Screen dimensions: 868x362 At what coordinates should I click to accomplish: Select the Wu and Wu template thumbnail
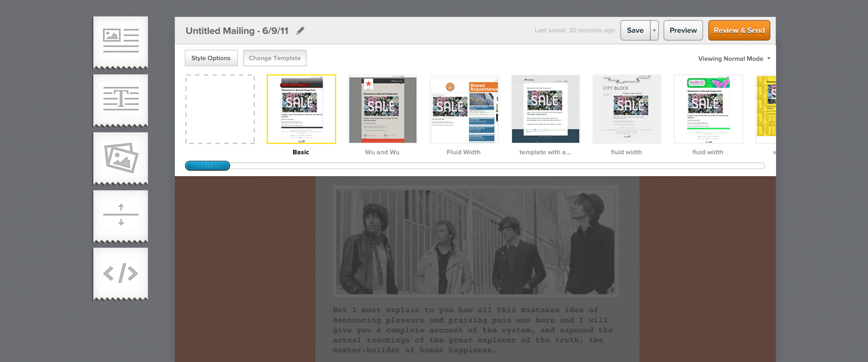coord(382,109)
